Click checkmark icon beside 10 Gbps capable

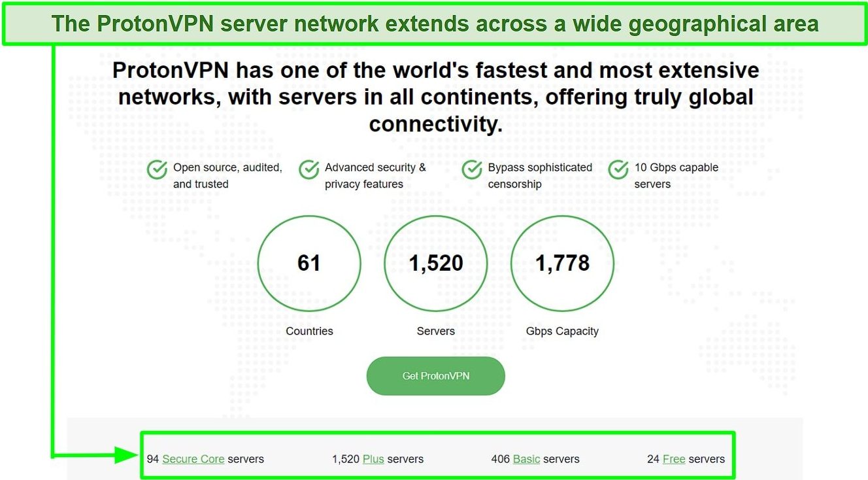(x=618, y=170)
